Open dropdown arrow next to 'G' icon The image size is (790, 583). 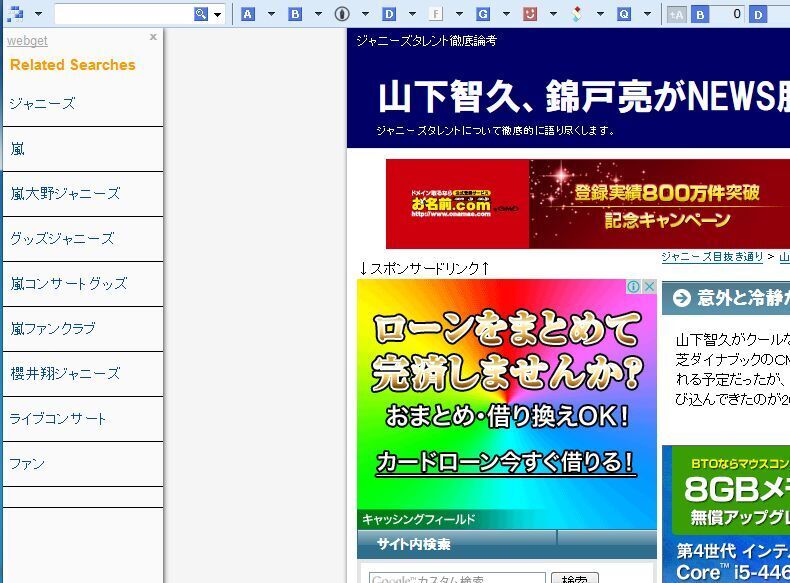(x=506, y=14)
